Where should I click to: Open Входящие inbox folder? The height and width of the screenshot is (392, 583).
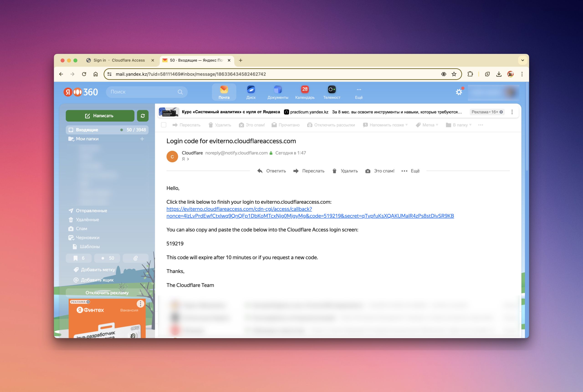coord(107,130)
